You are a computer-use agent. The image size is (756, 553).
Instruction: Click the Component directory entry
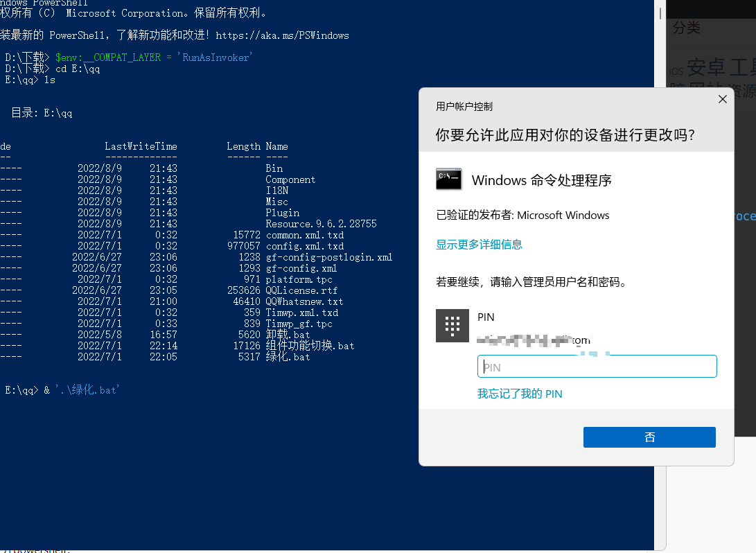290,179
